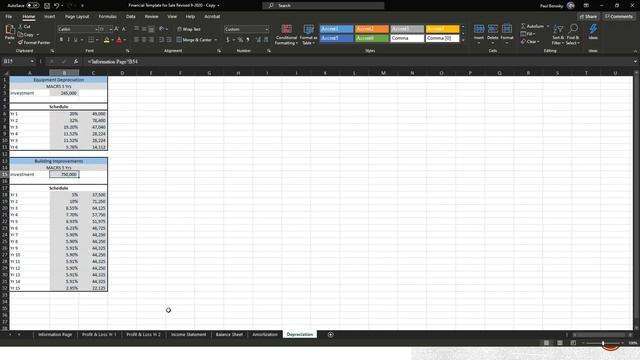Toggle Underline formatting

tap(76, 40)
